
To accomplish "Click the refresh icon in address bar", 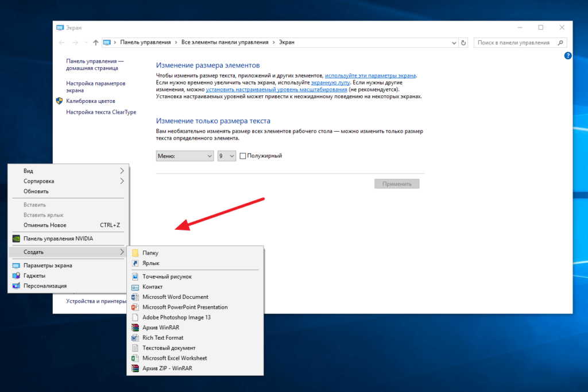I will pos(463,43).
